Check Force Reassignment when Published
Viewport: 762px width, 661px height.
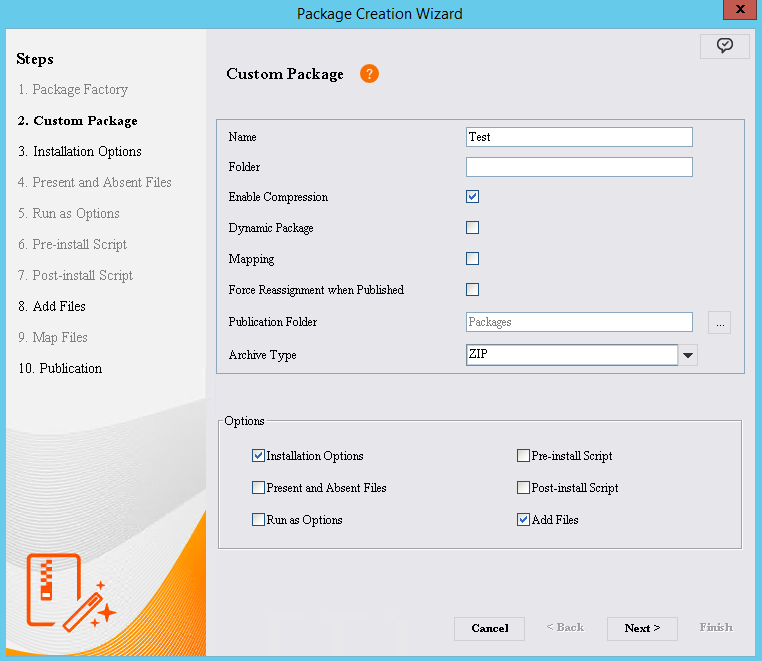[473, 290]
